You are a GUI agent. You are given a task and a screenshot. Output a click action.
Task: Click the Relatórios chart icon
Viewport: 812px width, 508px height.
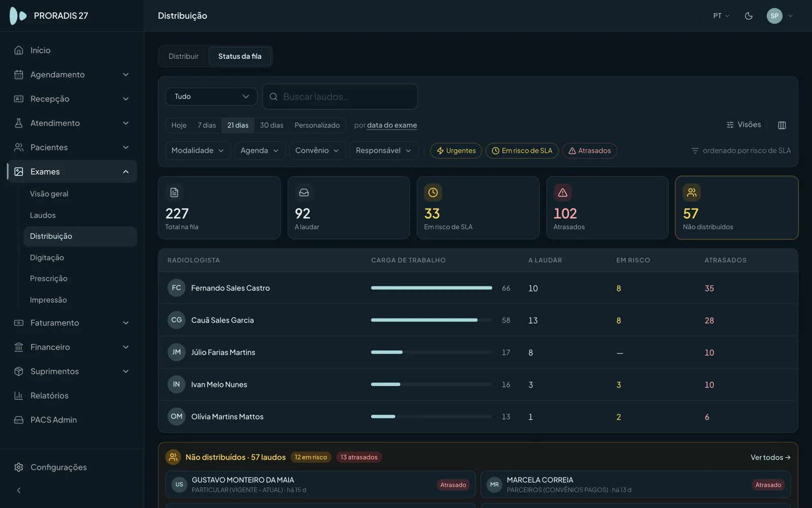coord(19,395)
